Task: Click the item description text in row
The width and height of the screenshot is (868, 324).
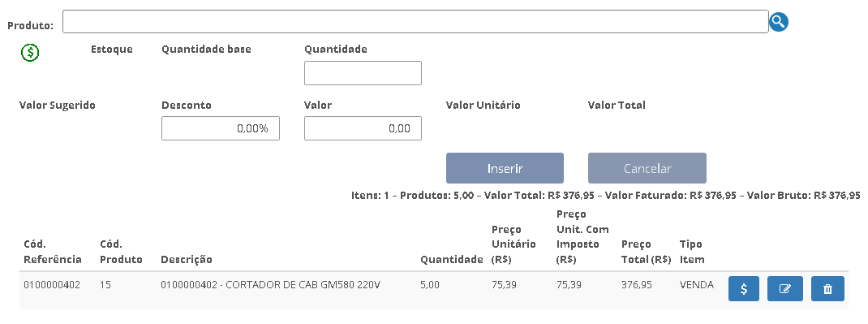Action: (271, 285)
